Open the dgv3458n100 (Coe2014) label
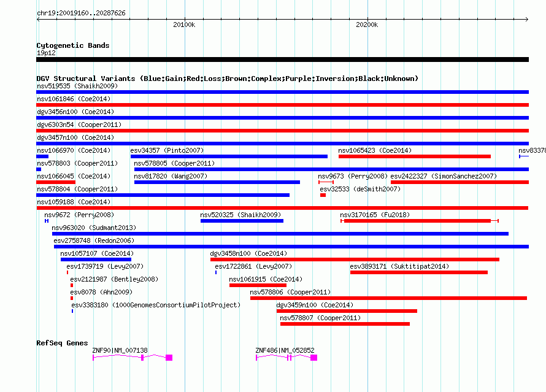This screenshot has height=392, width=546. (248, 253)
